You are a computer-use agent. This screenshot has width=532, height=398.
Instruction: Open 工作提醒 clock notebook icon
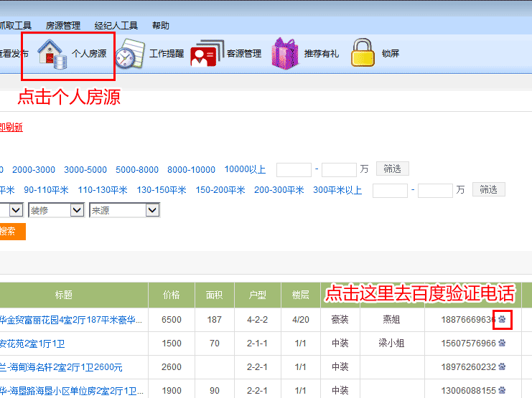pyautogui.click(x=130, y=54)
